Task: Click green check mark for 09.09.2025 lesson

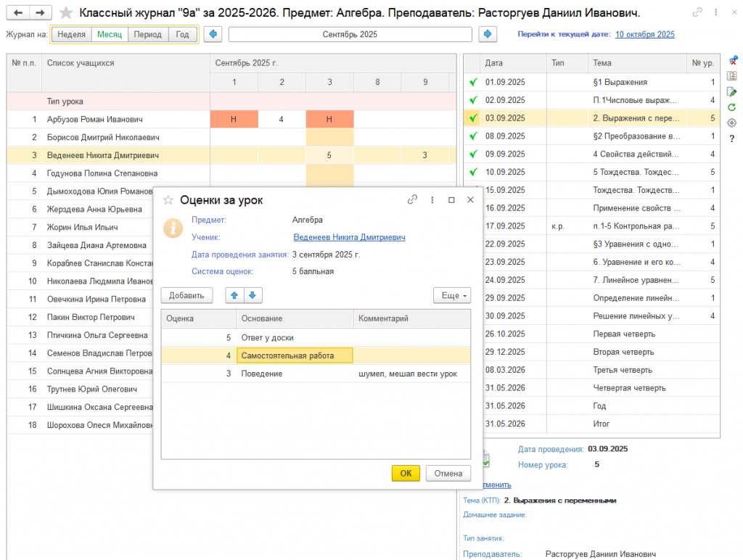Action: (473, 154)
